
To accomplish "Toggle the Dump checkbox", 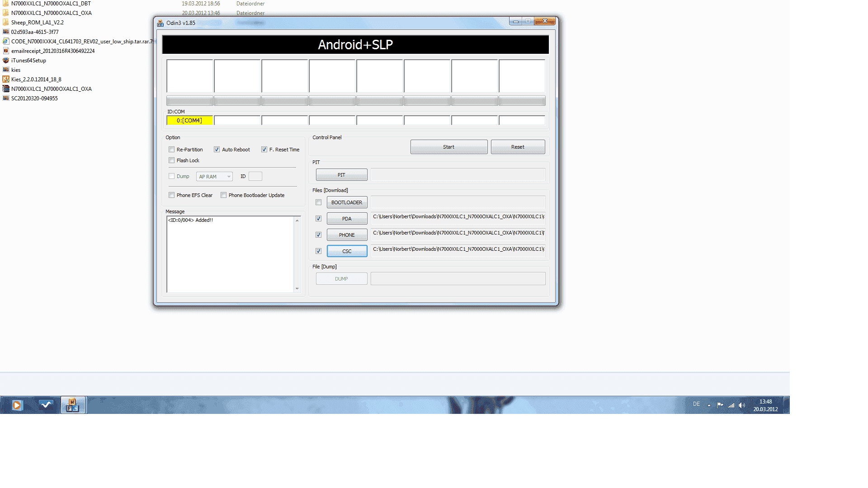I will click(171, 176).
